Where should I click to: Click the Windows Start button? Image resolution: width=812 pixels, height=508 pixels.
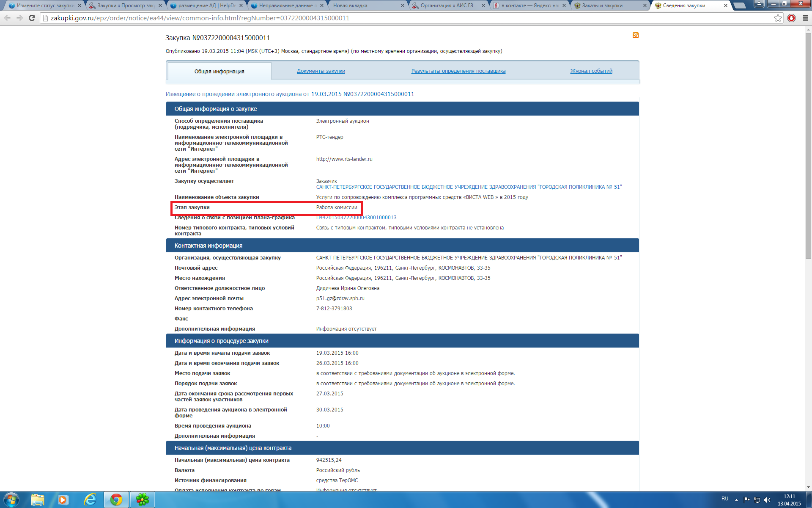coord(11,500)
